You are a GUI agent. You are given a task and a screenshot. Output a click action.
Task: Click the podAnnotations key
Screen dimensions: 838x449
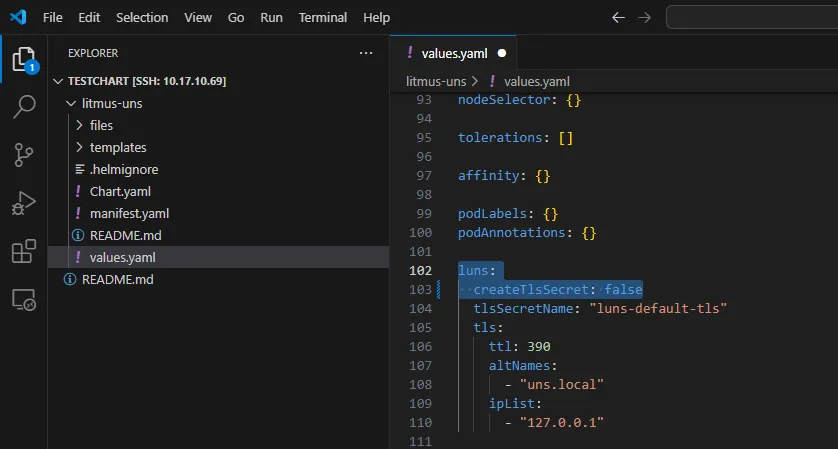pos(511,233)
